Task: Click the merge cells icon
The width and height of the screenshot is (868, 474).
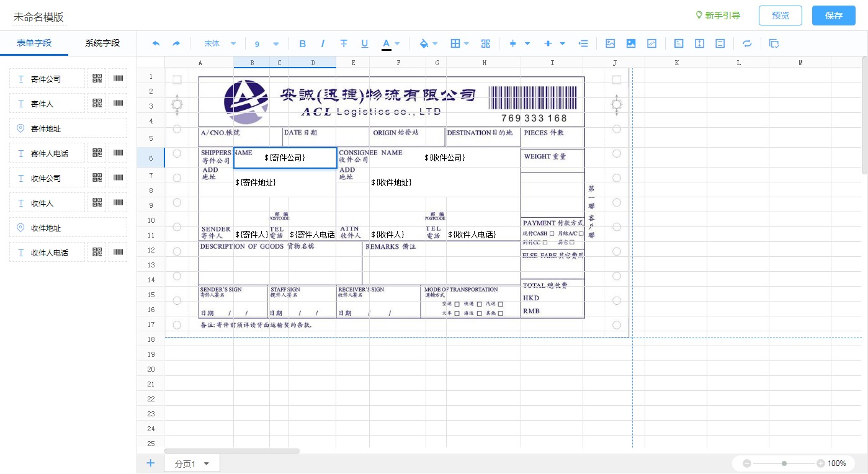Action: (x=486, y=43)
